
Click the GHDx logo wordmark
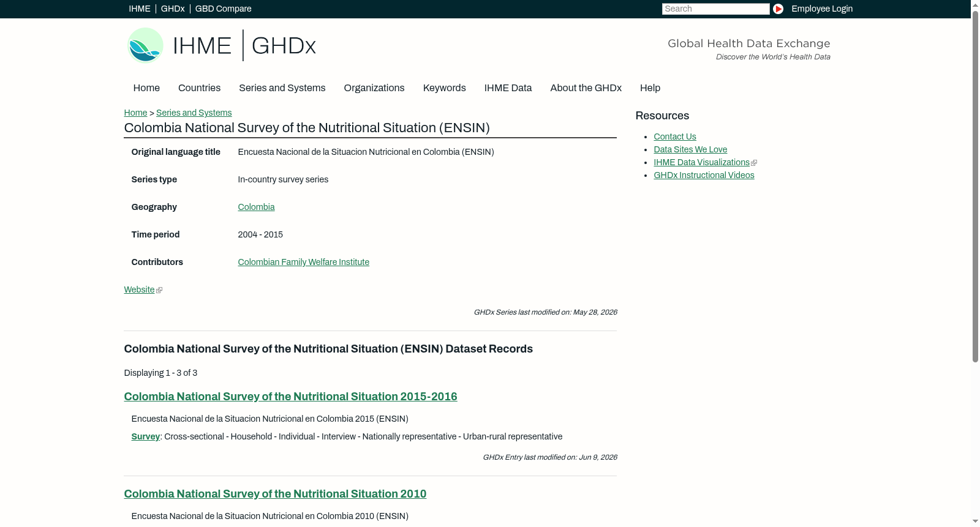284,46
